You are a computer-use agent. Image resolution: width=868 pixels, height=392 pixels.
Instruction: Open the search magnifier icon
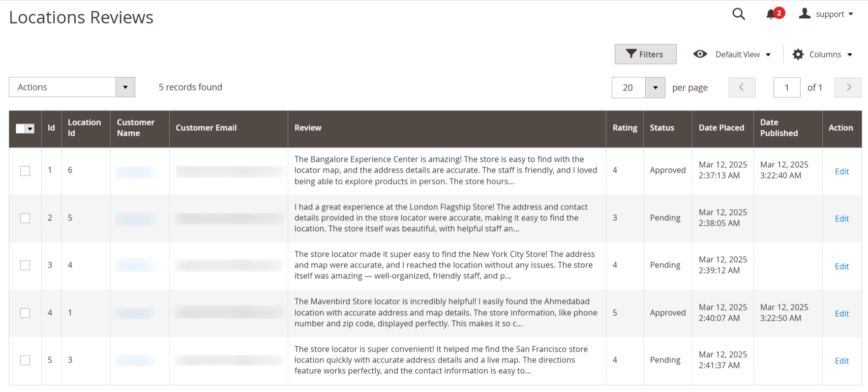pos(738,14)
